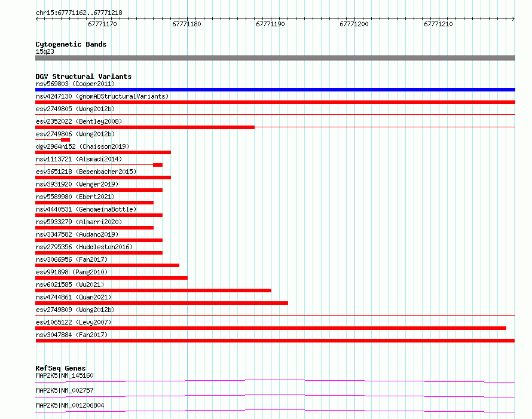Open the nsv4440531 (GenomeinaBottle) label
This screenshot has width=532, height=419.
click(86, 209)
